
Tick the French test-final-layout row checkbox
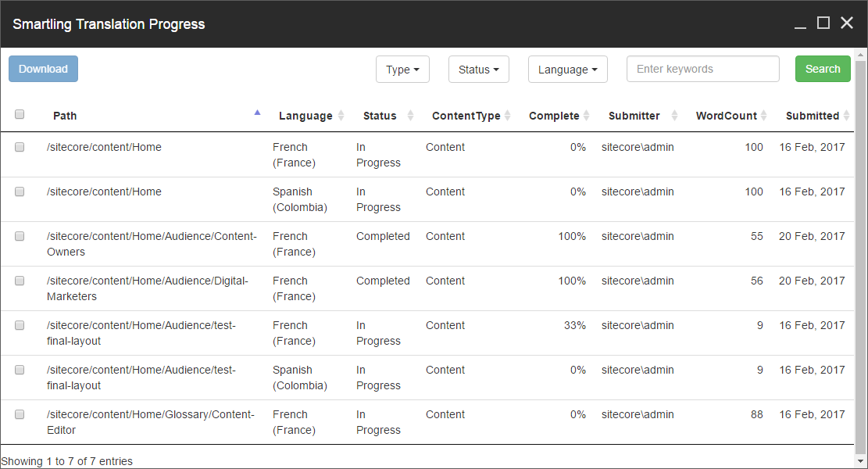pos(20,325)
